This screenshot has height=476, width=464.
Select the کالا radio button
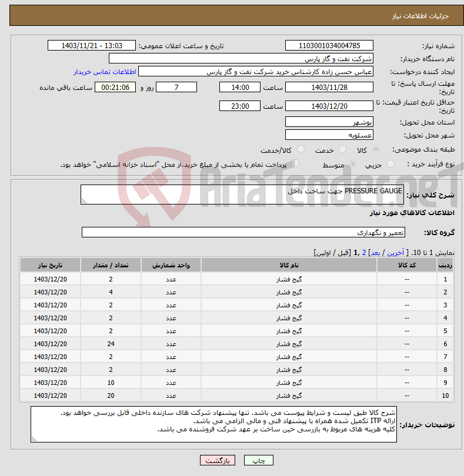coord(376,149)
